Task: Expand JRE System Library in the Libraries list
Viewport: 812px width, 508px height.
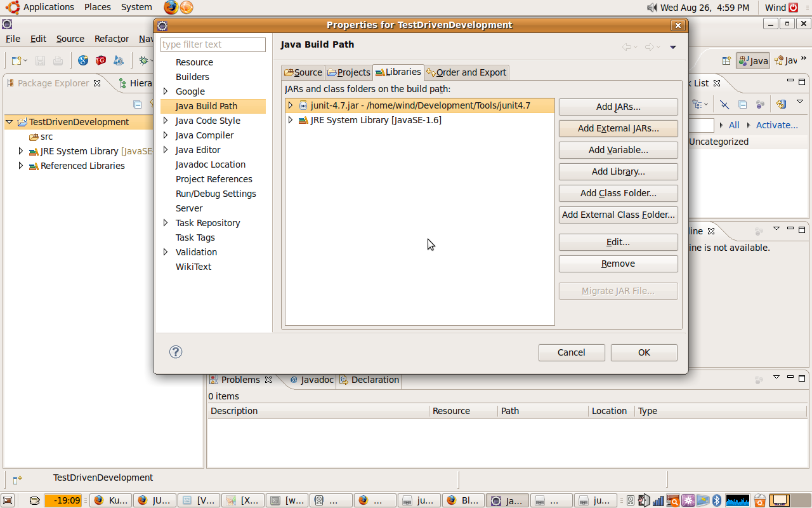Action: point(291,120)
